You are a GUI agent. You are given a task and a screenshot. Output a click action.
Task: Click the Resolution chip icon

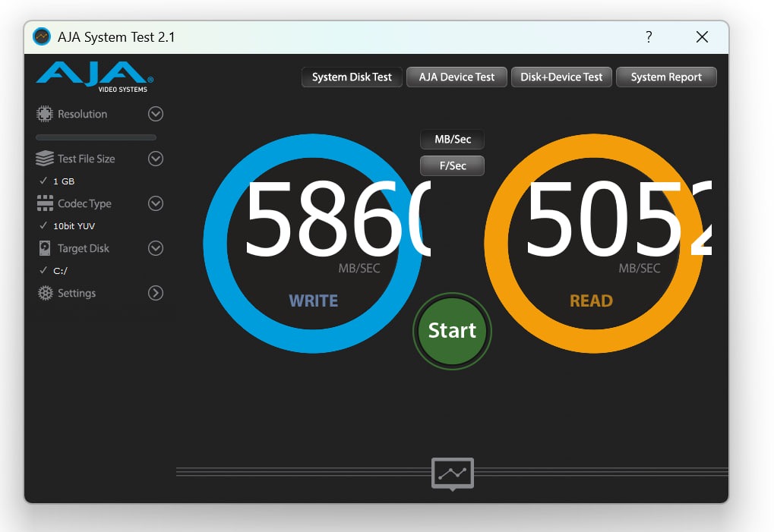click(44, 114)
